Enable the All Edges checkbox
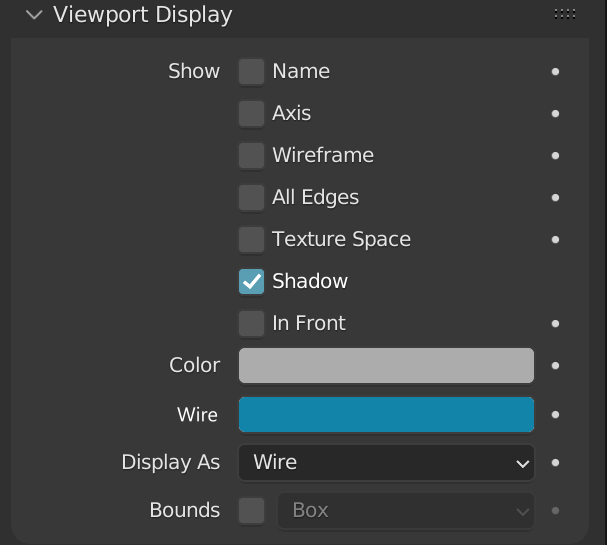Viewport: 607px width, 545px height. 252,198
